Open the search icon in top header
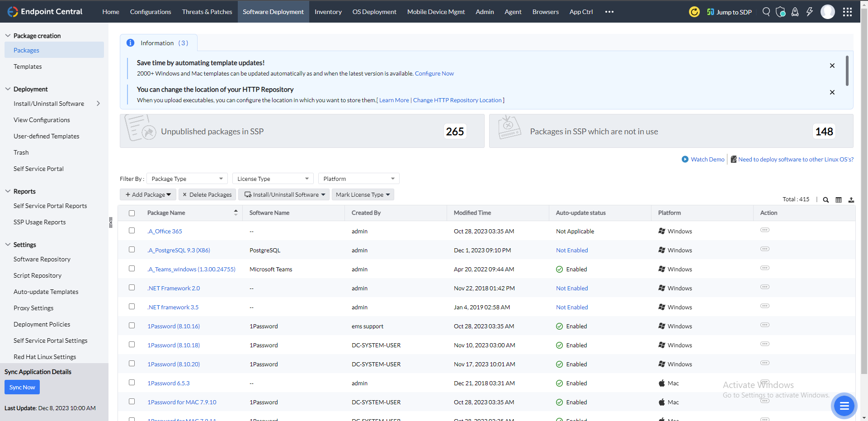This screenshot has width=868, height=421. click(x=766, y=12)
